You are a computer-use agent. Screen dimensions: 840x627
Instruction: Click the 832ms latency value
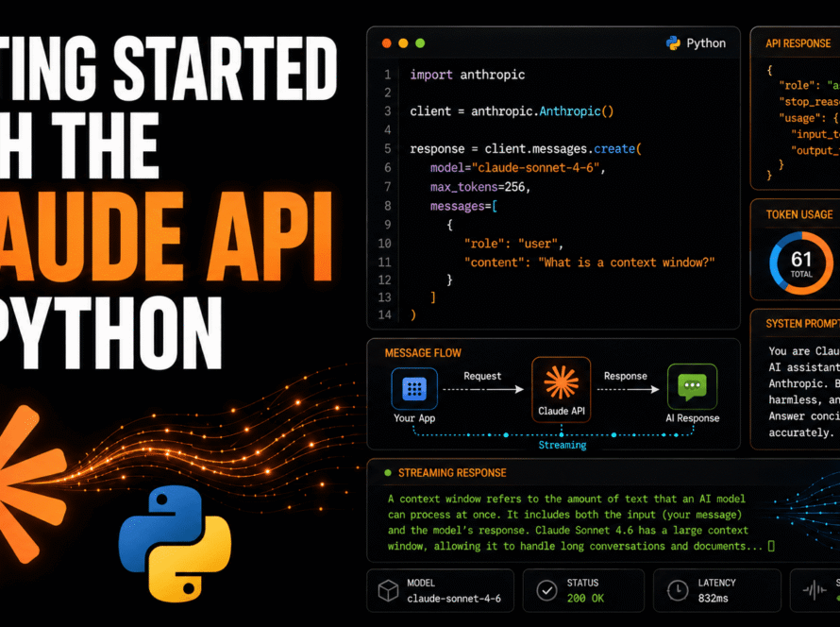point(713,599)
